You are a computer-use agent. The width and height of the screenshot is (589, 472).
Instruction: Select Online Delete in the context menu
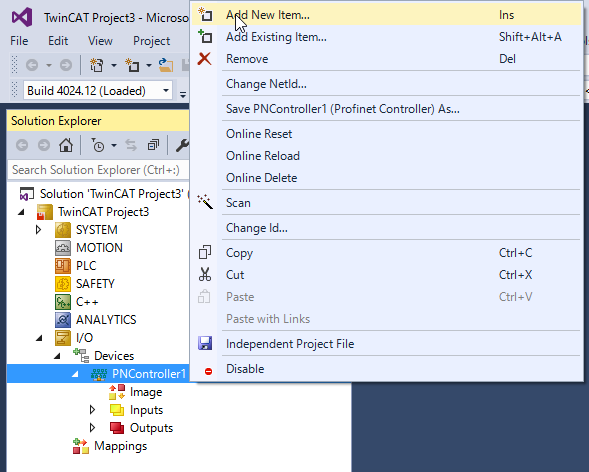pyautogui.click(x=387, y=178)
